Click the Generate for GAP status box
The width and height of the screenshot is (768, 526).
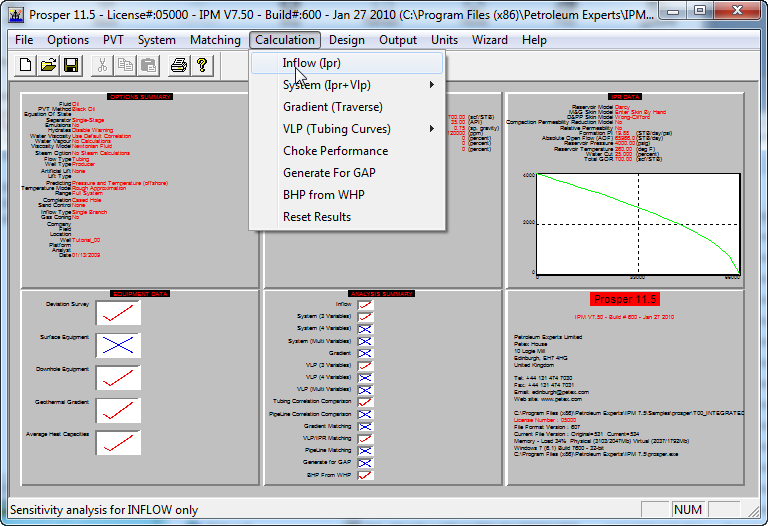(x=365, y=463)
